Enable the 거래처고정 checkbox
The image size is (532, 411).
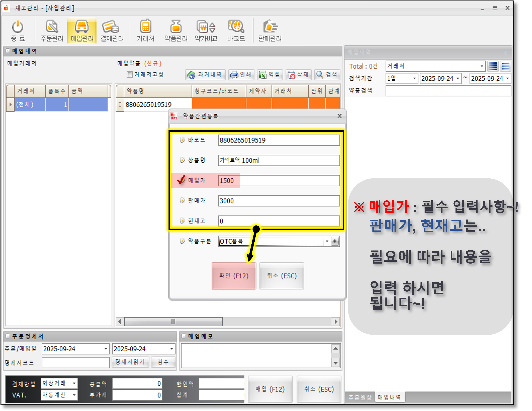click(130, 75)
